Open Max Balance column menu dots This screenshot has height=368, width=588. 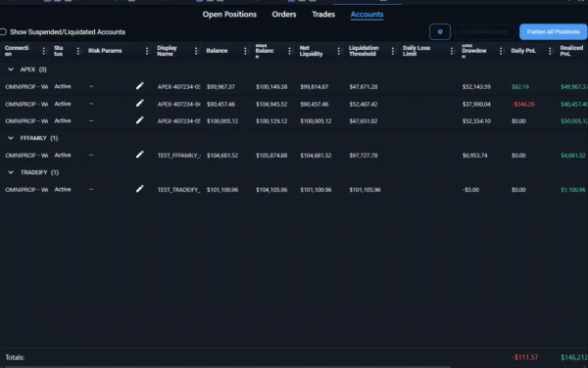(x=289, y=51)
